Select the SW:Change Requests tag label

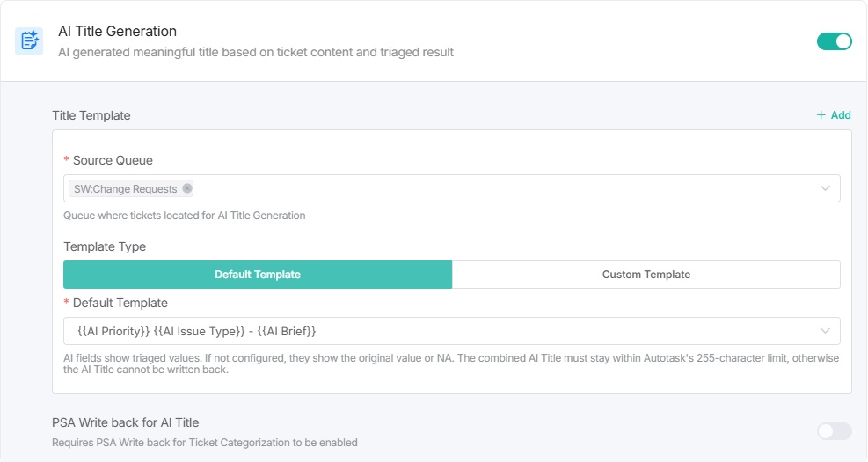tap(125, 188)
